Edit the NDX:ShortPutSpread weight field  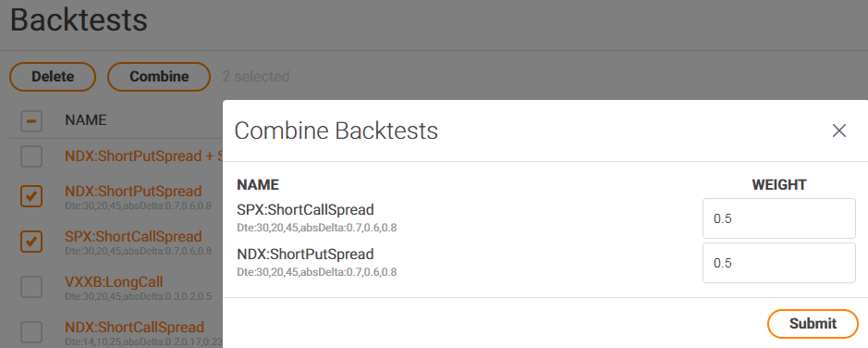point(779,263)
